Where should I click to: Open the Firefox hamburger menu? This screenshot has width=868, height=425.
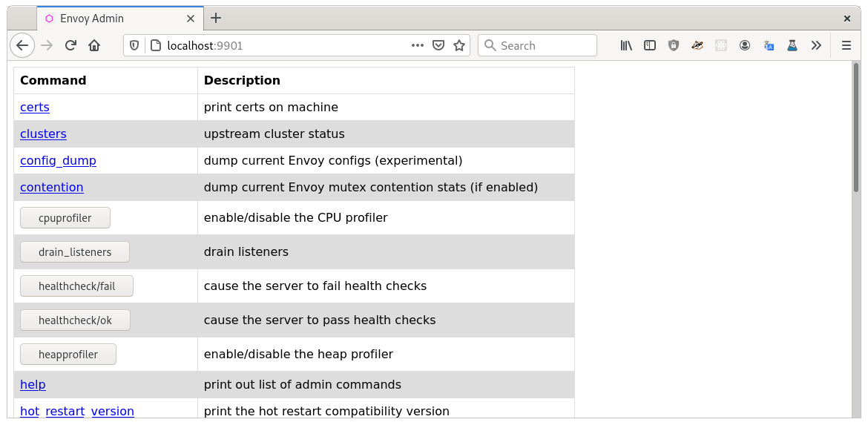(x=846, y=45)
